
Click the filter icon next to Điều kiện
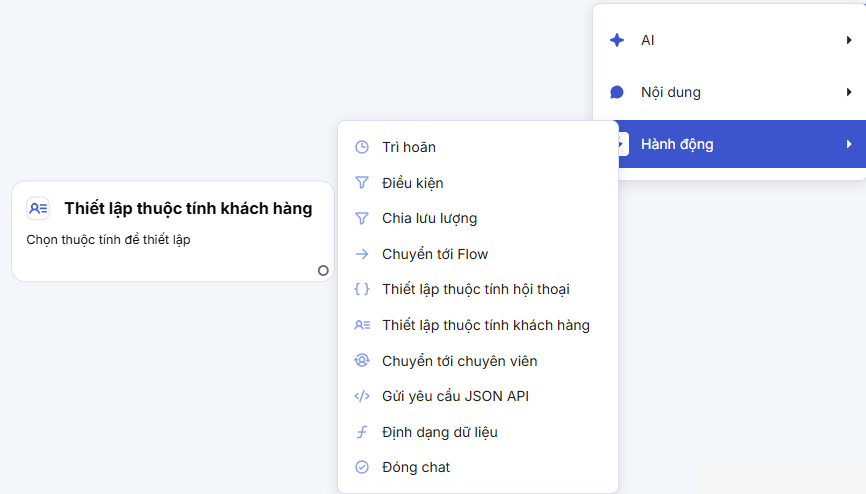click(x=362, y=183)
